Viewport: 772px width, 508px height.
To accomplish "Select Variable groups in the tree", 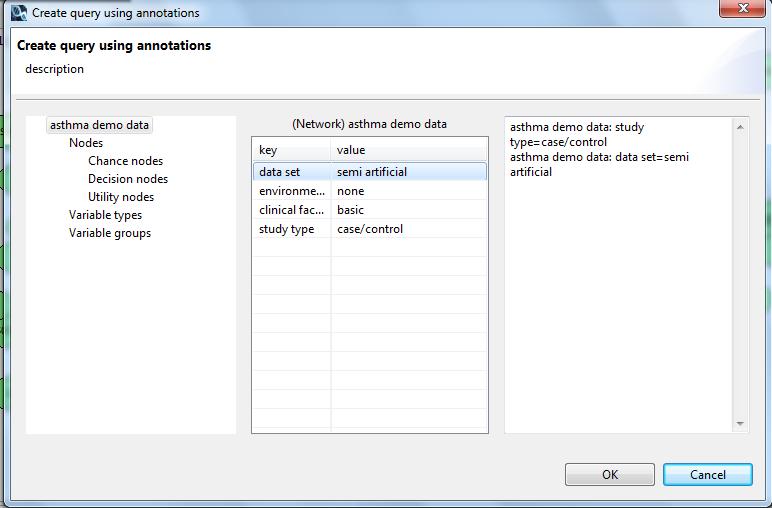I will tap(110, 233).
